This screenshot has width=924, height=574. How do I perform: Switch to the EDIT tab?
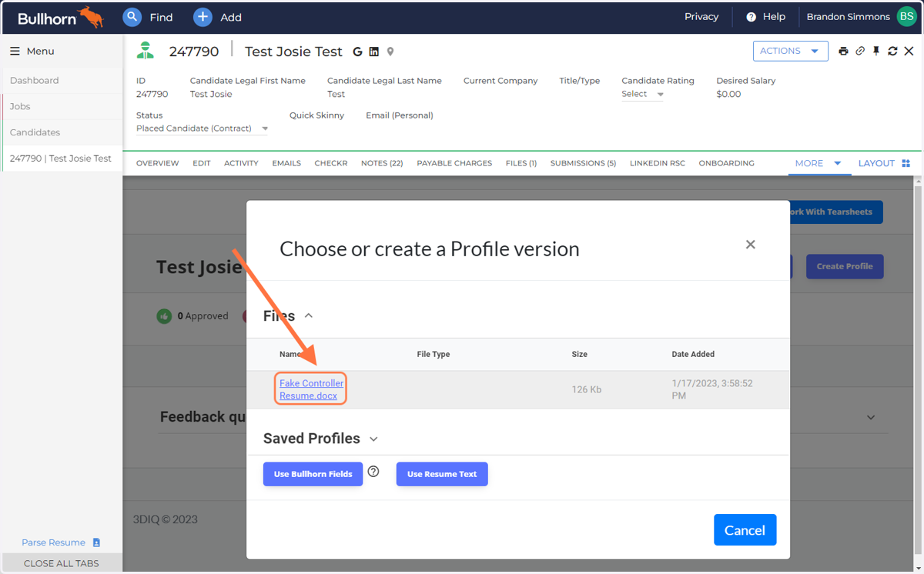(202, 163)
